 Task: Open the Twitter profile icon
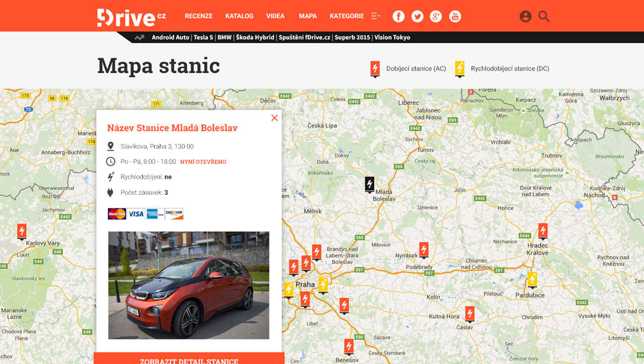coord(417,17)
